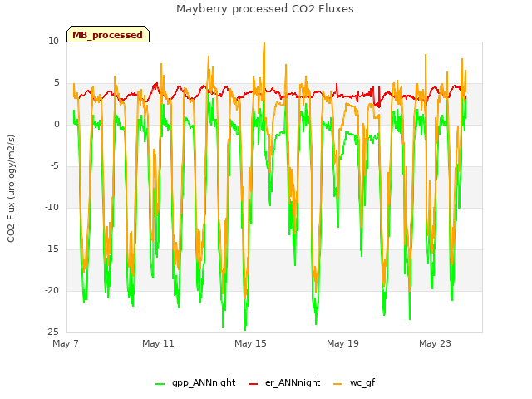Click the -20 y-axis tick label
This screenshot has height=399, width=532.
click(52, 290)
